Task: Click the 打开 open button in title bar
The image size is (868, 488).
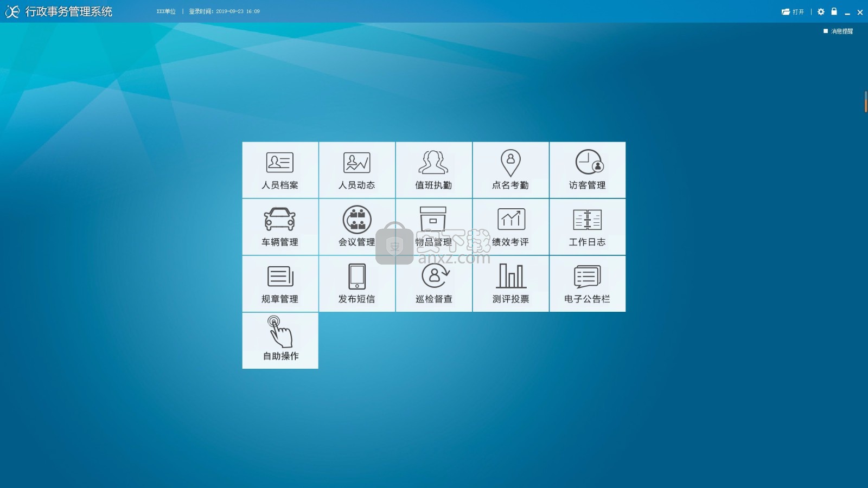Action: 793,11
